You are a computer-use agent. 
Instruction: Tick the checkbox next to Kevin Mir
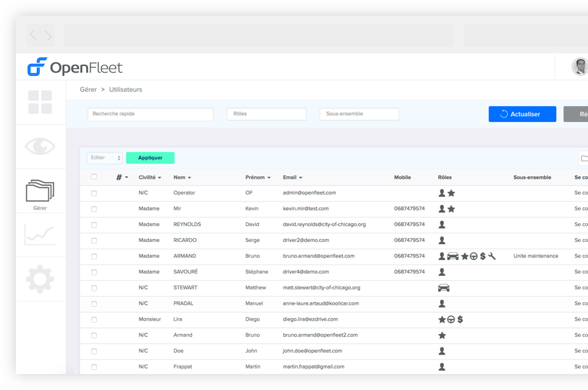coord(93,208)
